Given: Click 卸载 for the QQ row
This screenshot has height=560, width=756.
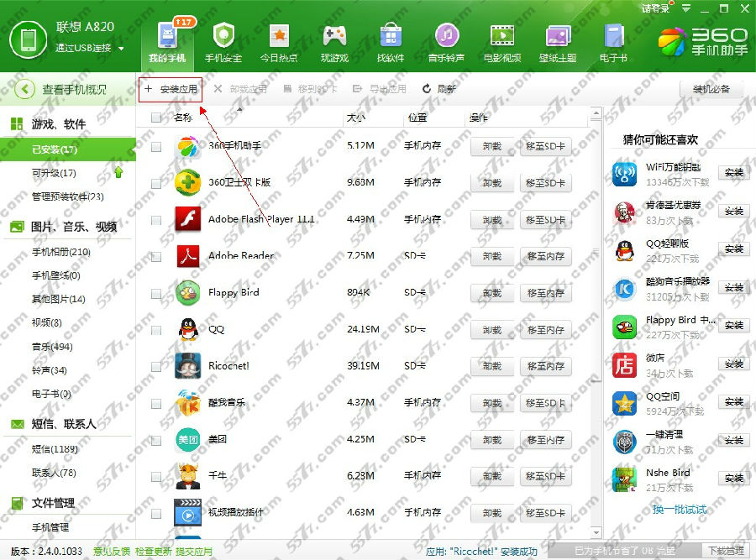Looking at the screenshot, I should (x=492, y=330).
